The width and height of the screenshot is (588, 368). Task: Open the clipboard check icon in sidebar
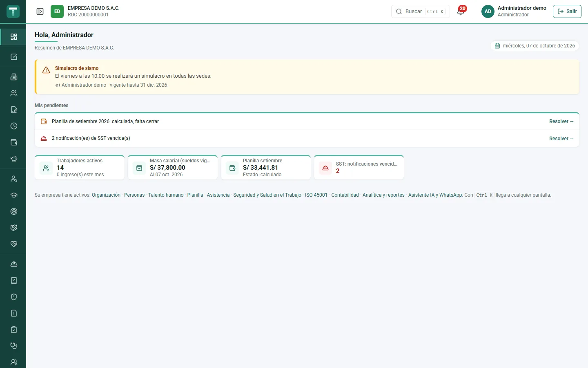coord(14,330)
